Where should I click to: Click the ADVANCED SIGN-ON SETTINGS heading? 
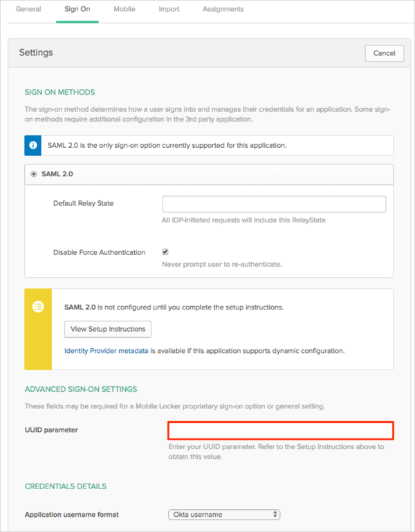[x=81, y=389]
